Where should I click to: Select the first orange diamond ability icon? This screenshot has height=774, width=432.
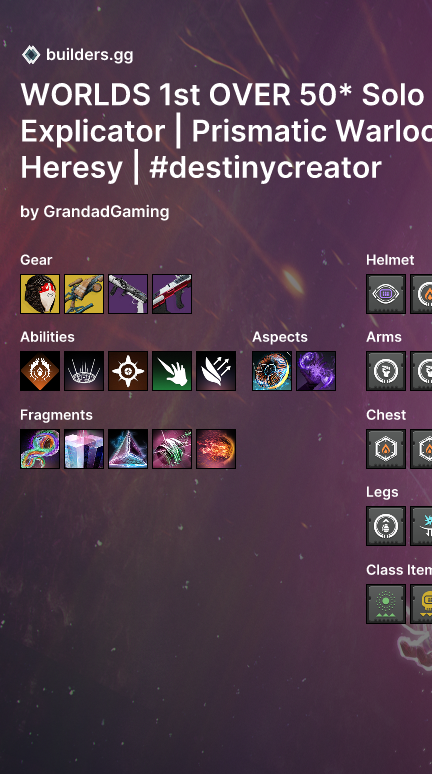click(40, 371)
